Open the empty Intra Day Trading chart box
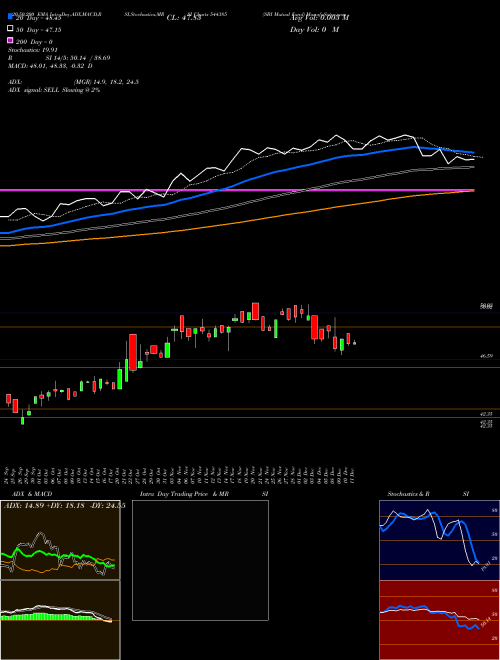The width and height of the screenshot is (500, 660). [x=200, y=560]
